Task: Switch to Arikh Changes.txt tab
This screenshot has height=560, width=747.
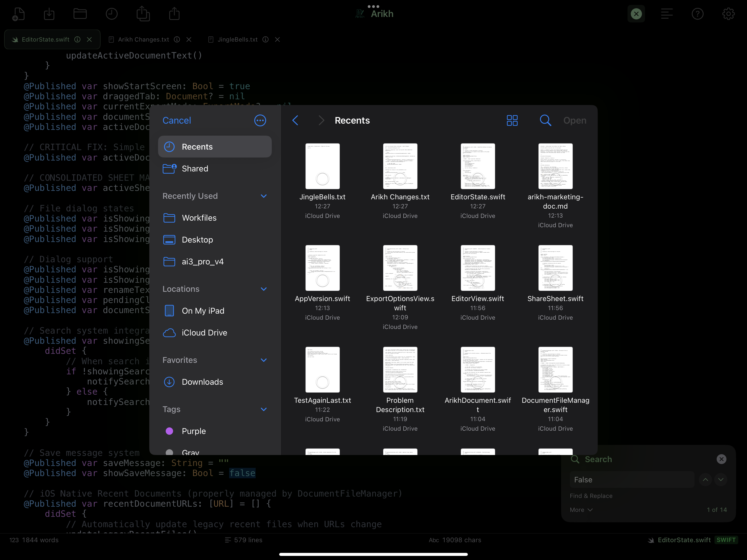Action: click(143, 40)
